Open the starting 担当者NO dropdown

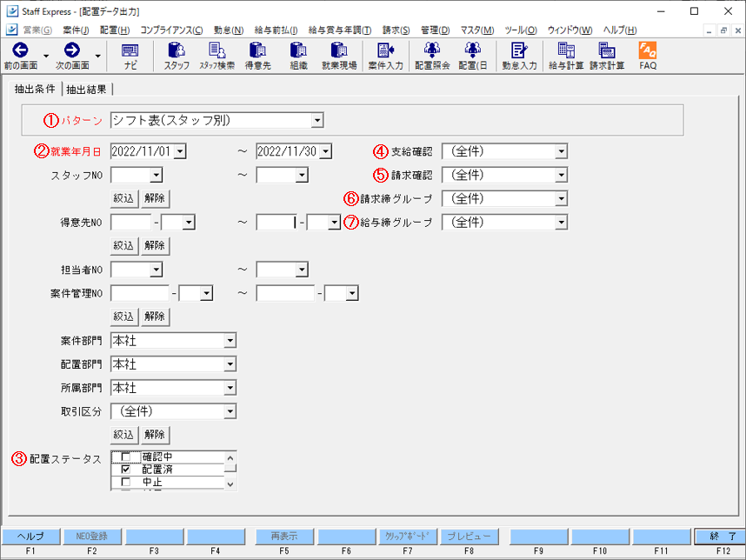point(156,270)
